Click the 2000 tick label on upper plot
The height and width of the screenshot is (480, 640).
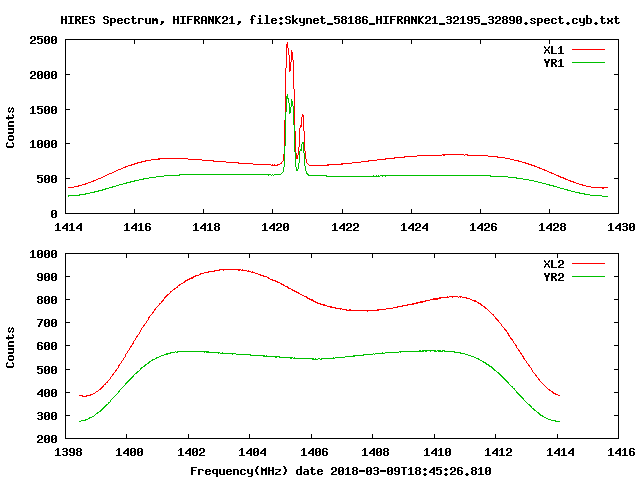43,75
